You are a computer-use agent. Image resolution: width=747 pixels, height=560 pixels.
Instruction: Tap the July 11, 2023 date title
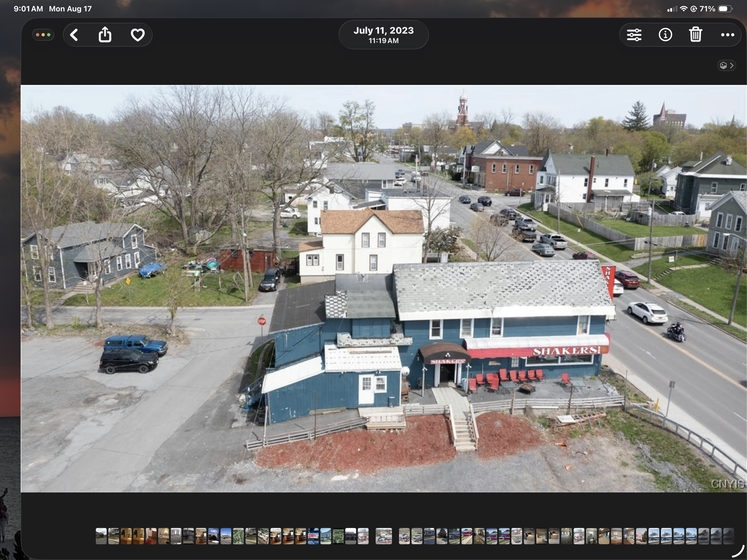(384, 30)
